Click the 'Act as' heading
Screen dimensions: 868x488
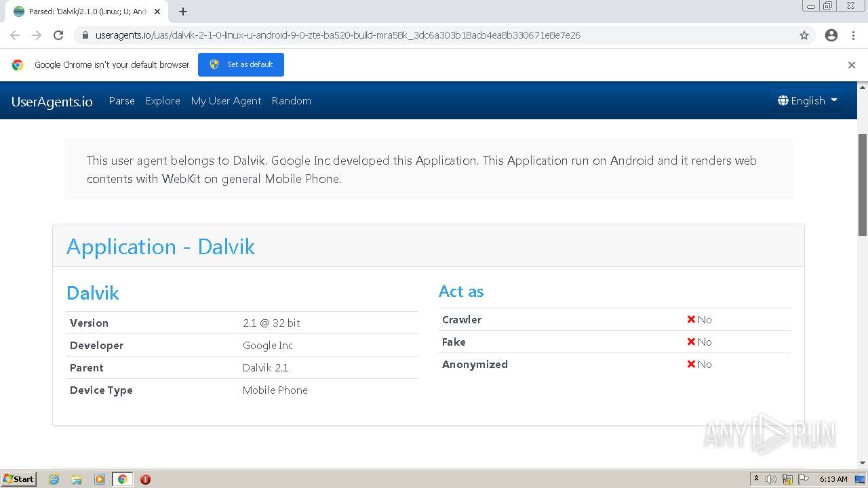tap(461, 291)
